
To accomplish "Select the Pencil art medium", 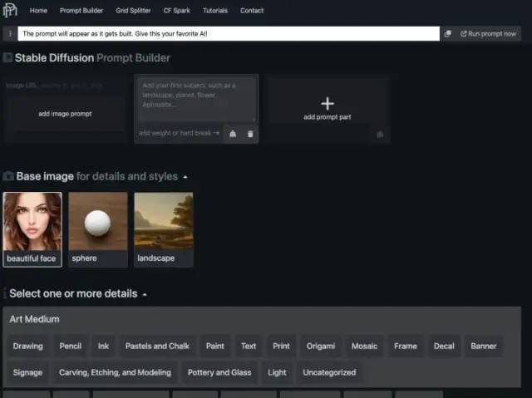I will [70, 346].
